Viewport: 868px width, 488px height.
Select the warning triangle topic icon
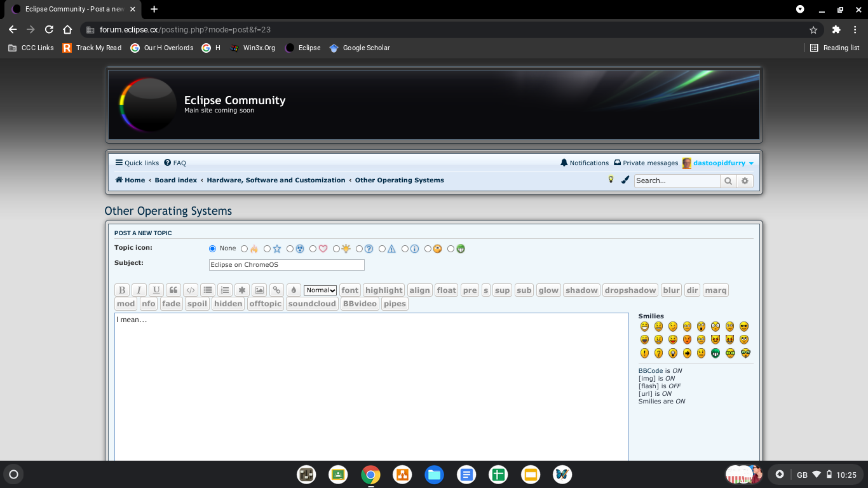[x=383, y=249]
